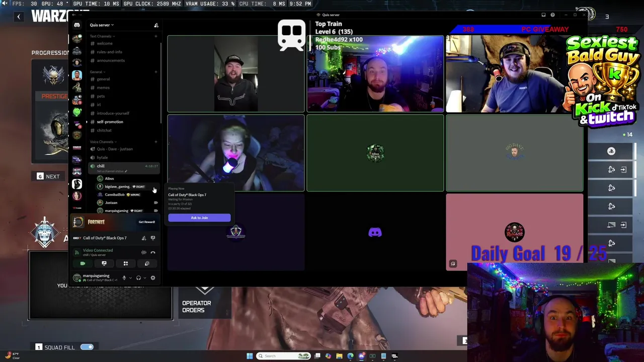The width and height of the screenshot is (644, 362).
Task: Open the rules-and-info channel
Action: 123,52
